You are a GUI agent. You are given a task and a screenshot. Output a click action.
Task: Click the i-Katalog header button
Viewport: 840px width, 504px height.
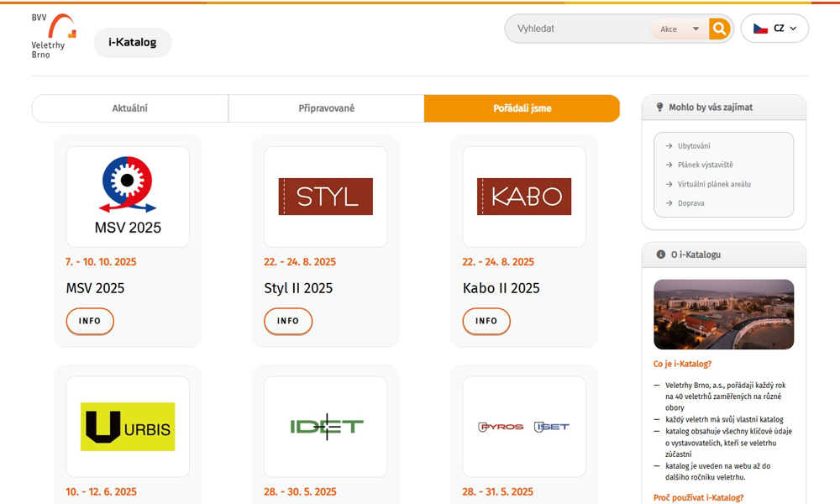132,42
